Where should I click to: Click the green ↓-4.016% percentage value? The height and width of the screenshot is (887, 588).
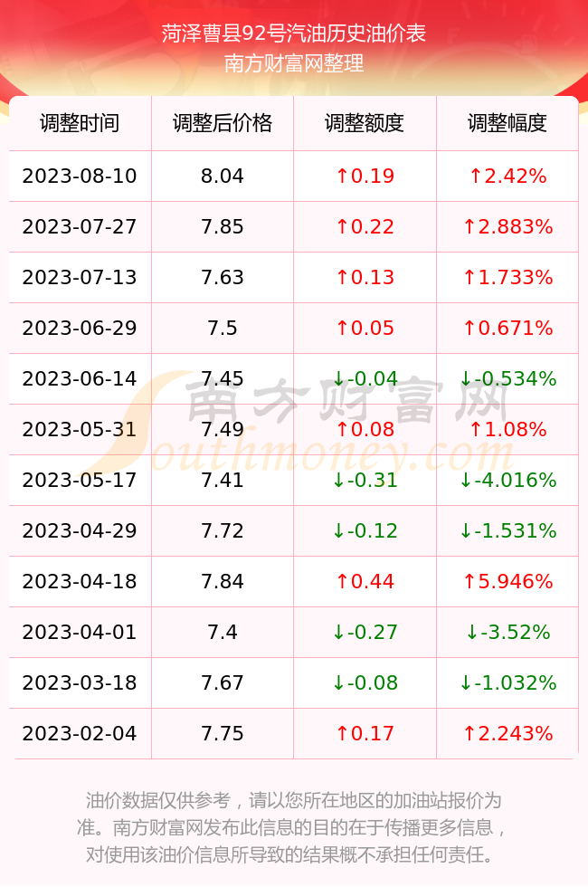coord(507,481)
